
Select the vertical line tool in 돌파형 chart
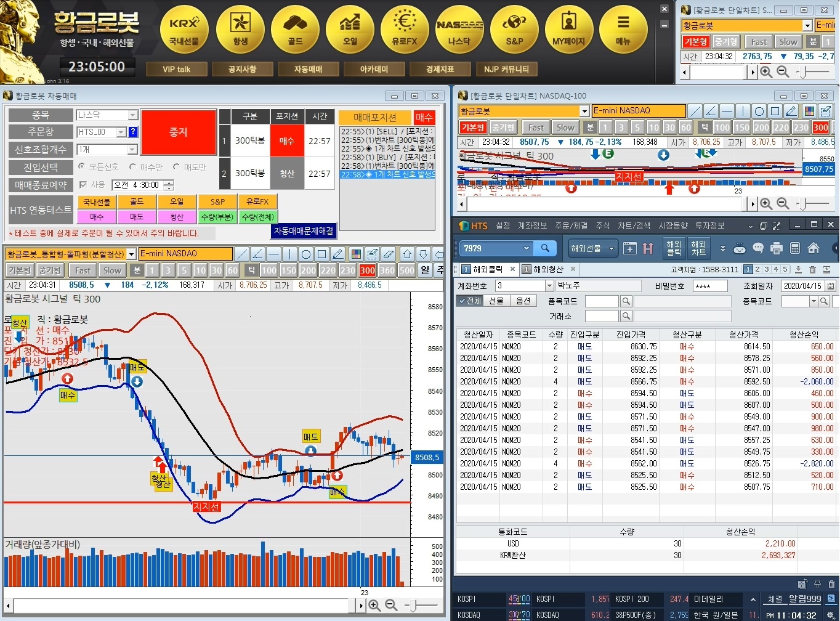[x=290, y=254]
